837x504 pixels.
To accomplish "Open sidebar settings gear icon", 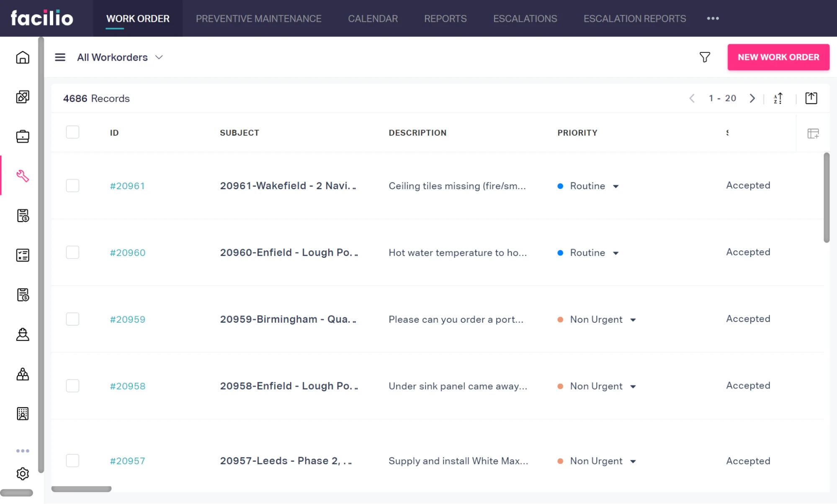I will 23,473.
